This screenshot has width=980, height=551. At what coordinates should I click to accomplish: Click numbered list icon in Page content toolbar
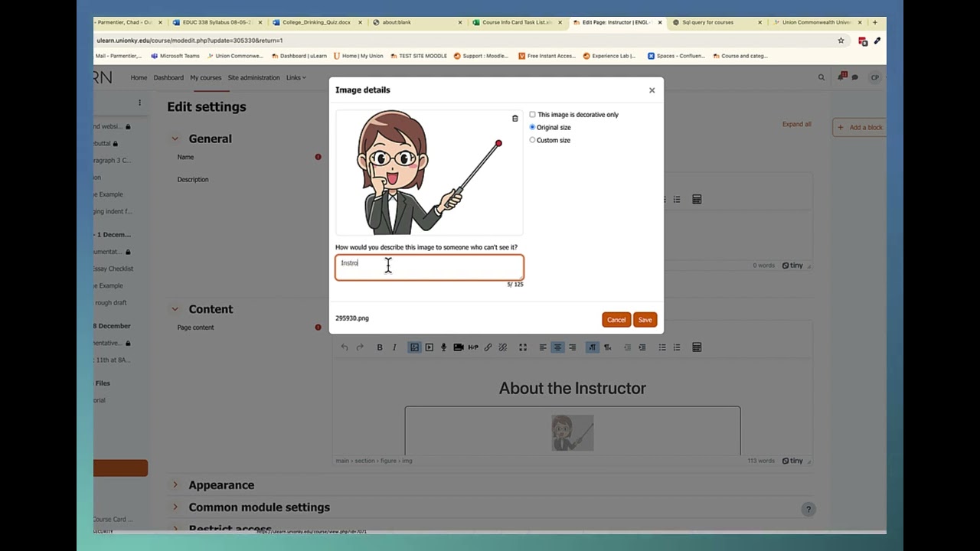point(677,347)
